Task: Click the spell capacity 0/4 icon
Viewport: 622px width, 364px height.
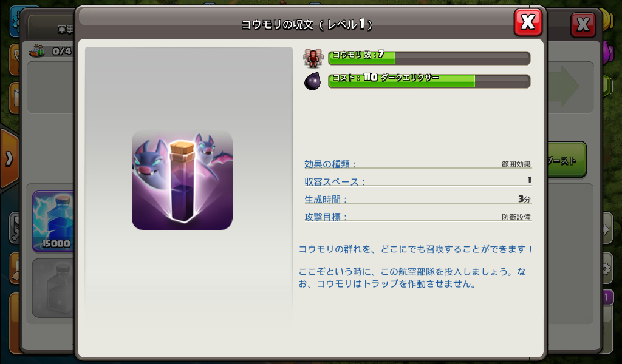Action: (x=36, y=51)
